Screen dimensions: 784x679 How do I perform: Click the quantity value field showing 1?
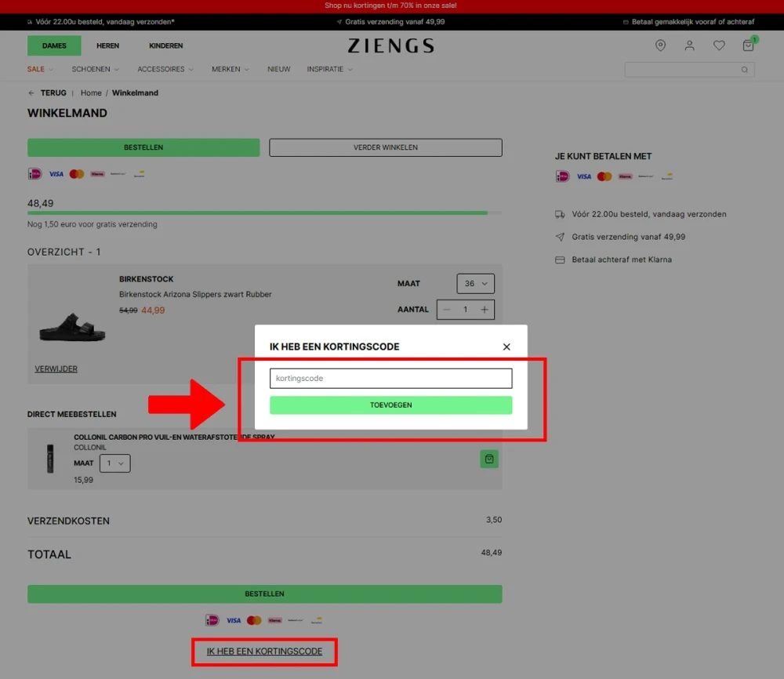[466, 310]
